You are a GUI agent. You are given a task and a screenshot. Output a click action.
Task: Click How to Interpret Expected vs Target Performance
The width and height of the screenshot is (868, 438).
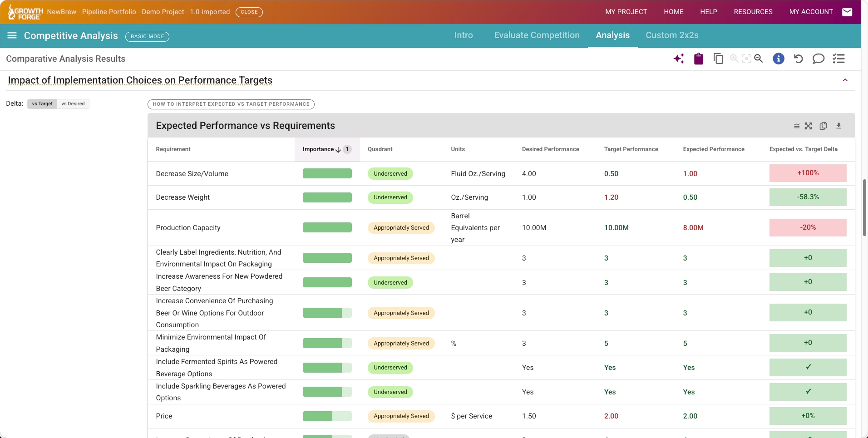click(x=231, y=104)
